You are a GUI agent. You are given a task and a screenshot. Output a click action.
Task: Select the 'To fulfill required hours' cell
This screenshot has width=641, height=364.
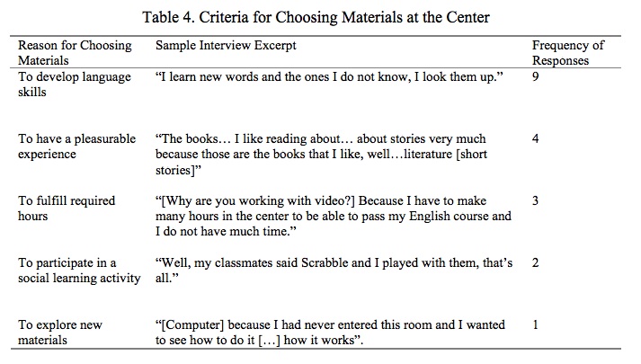pos(69,209)
